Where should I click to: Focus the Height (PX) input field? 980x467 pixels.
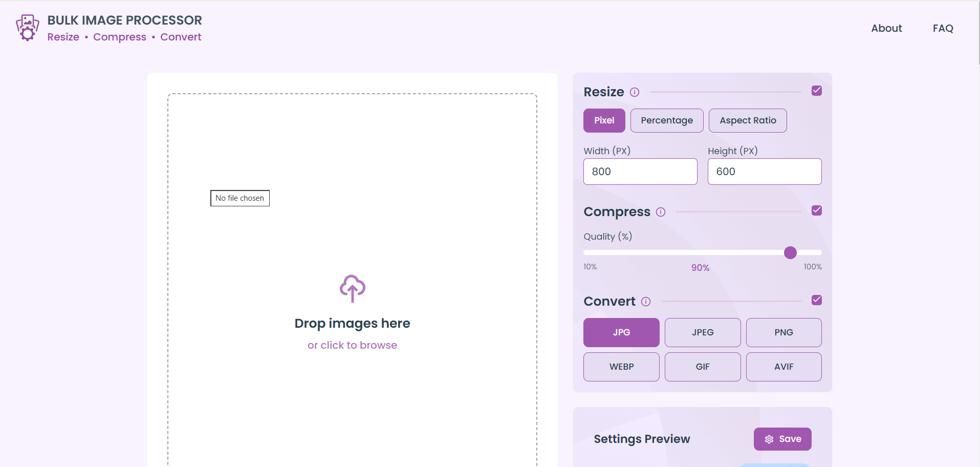point(765,172)
